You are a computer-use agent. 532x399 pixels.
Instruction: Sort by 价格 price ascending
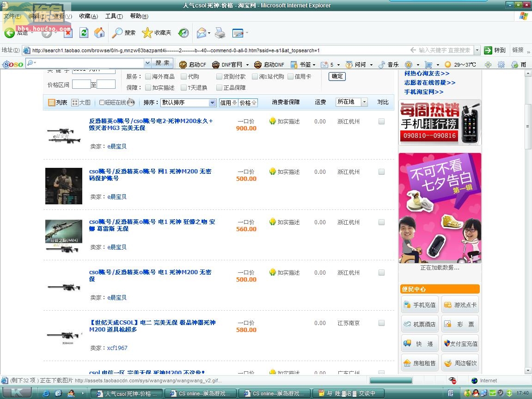(248, 103)
